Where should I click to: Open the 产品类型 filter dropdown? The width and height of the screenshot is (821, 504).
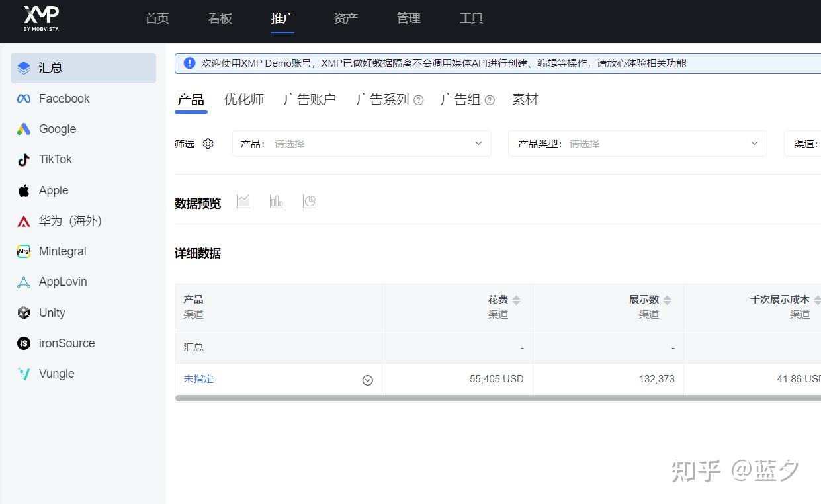click(638, 144)
